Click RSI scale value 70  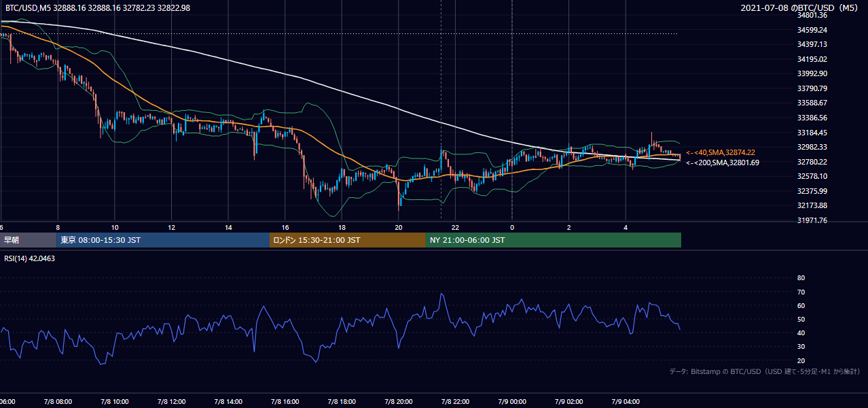[801, 292]
